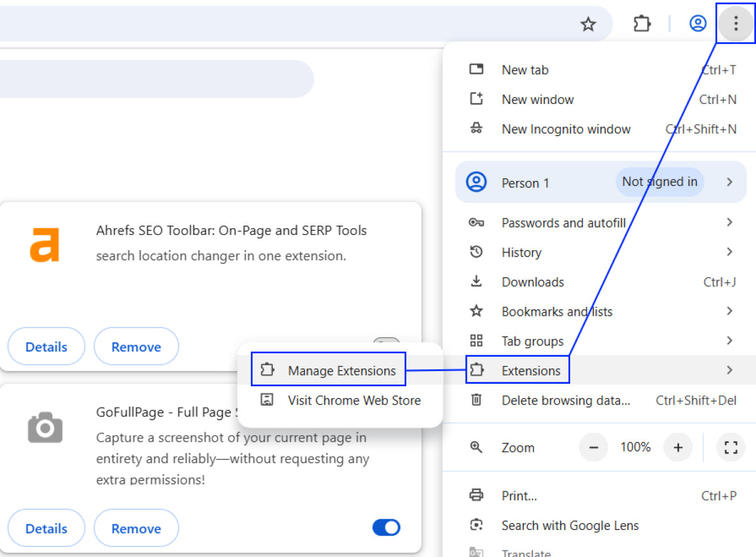Click the Google Lens search icon
This screenshot has width=756, height=557.
point(477,525)
